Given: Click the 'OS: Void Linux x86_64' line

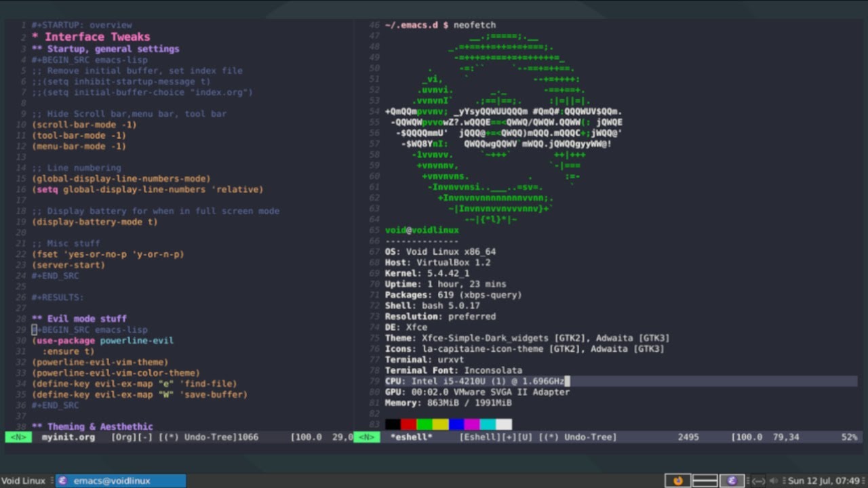Looking at the screenshot, I should click(440, 251).
